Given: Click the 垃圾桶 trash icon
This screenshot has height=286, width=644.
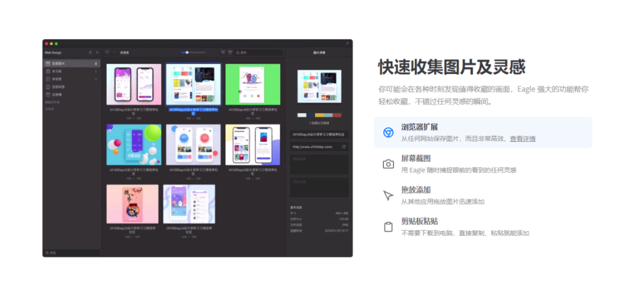Looking at the screenshot, I should point(48,94).
